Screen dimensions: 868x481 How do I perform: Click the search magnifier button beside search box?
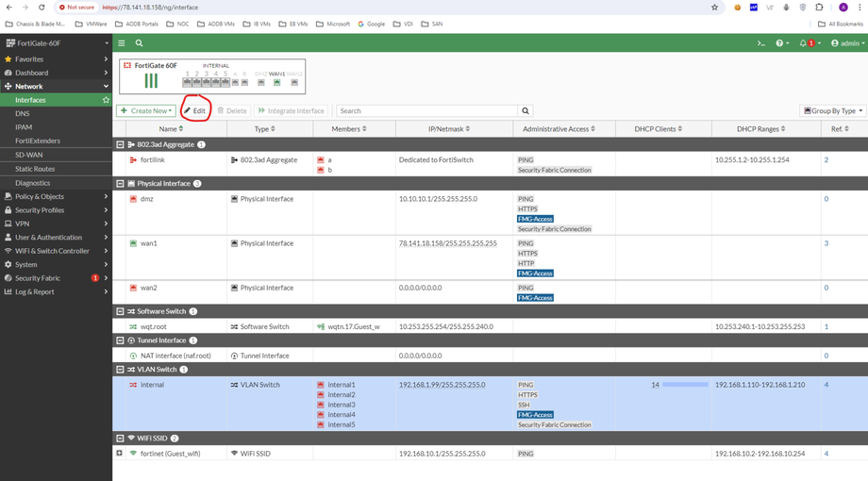point(526,111)
